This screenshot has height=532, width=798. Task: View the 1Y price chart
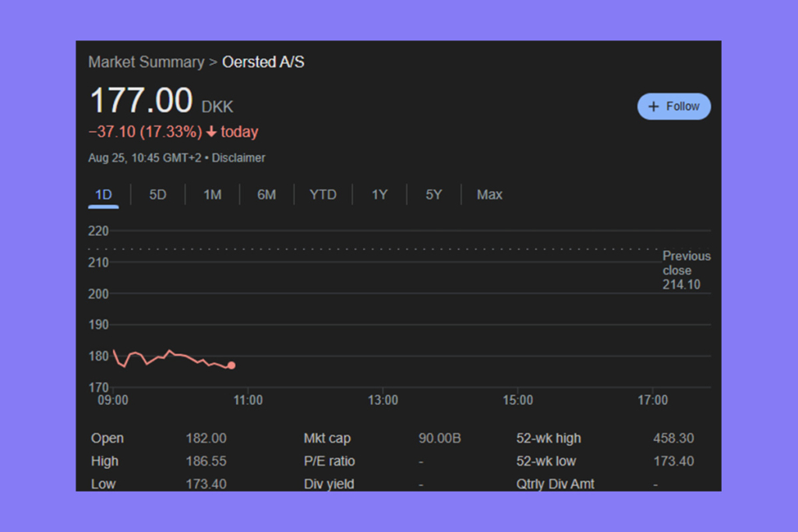[x=379, y=194]
